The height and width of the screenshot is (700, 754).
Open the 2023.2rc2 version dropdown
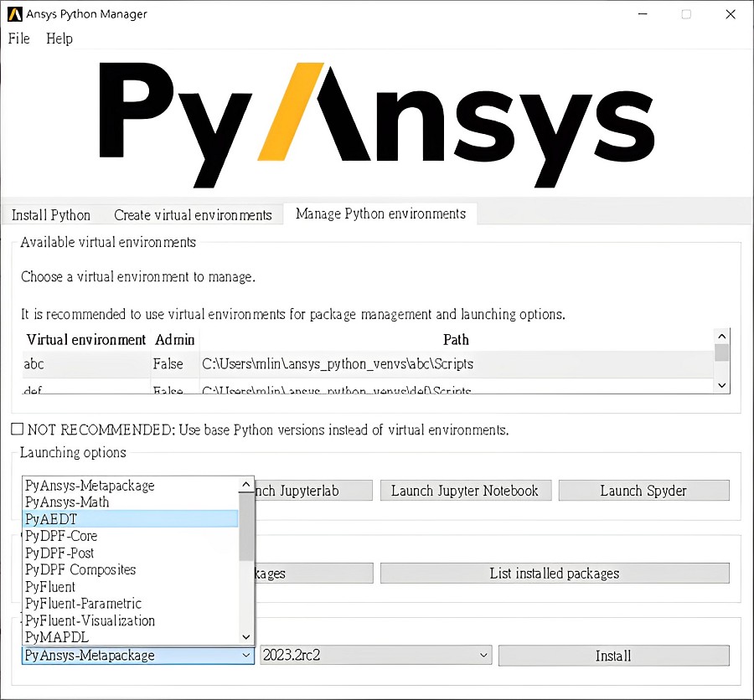pyautogui.click(x=483, y=655)
